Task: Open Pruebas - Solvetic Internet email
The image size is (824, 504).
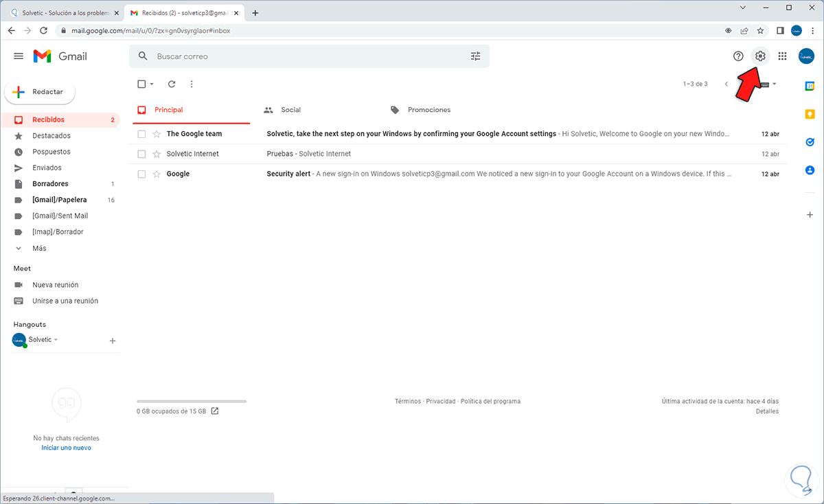Action: click(308, 154)
